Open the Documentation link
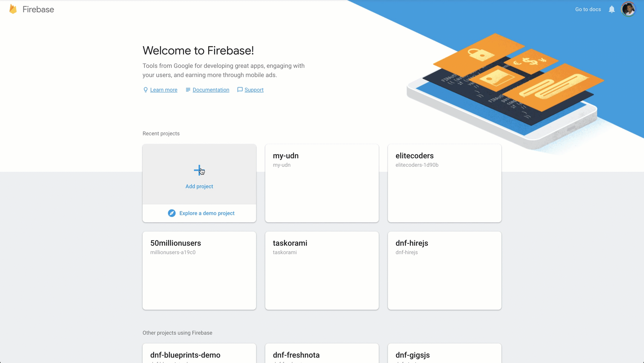Viewport: 644px width, 363px height. (211, 90)
